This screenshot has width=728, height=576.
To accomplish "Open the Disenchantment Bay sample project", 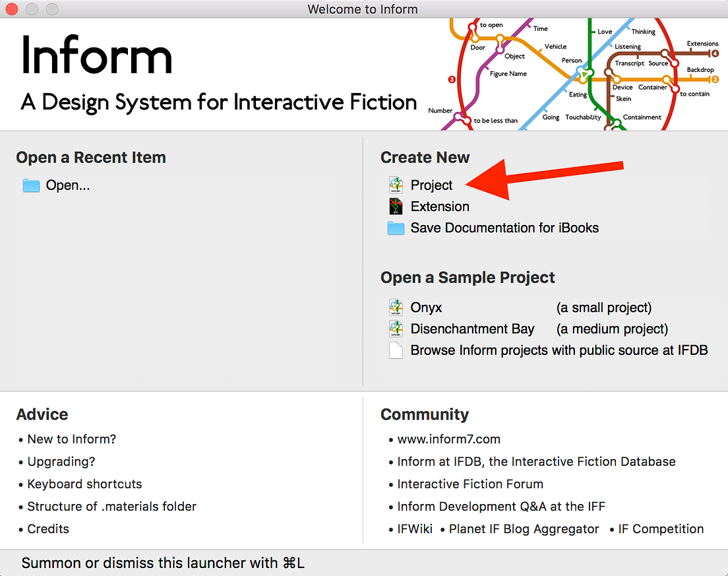I will pos(472,329).
